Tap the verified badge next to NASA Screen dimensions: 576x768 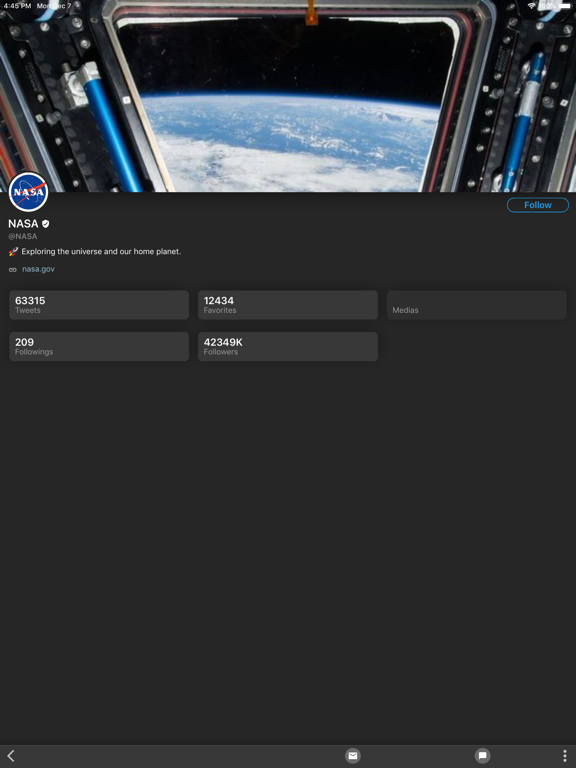click(46, 224)
